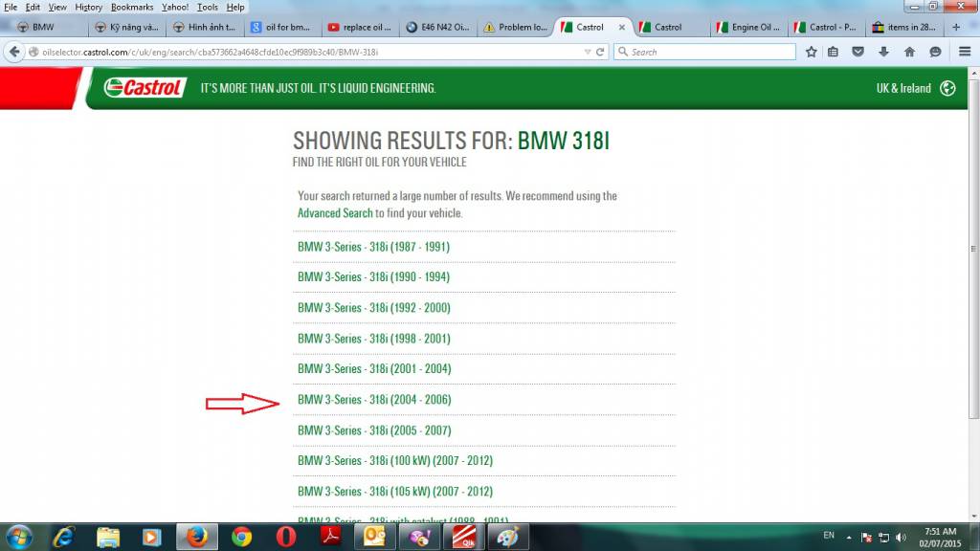Switch to the 'oil for bm...' tab

283,27
